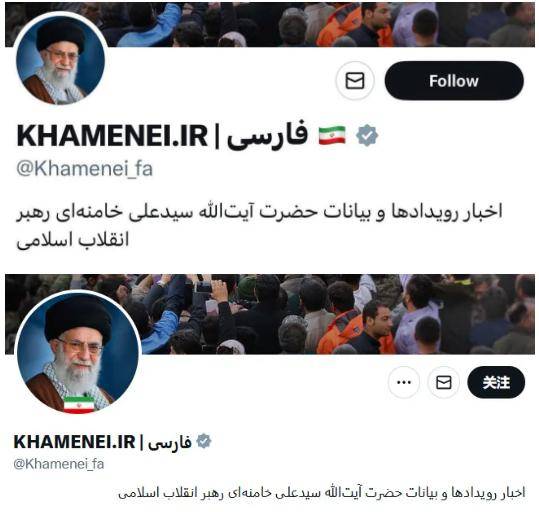Open the profile avatar with flag overlay
The height and width of the screenshot is (512, 539).
tap(79, 352)
